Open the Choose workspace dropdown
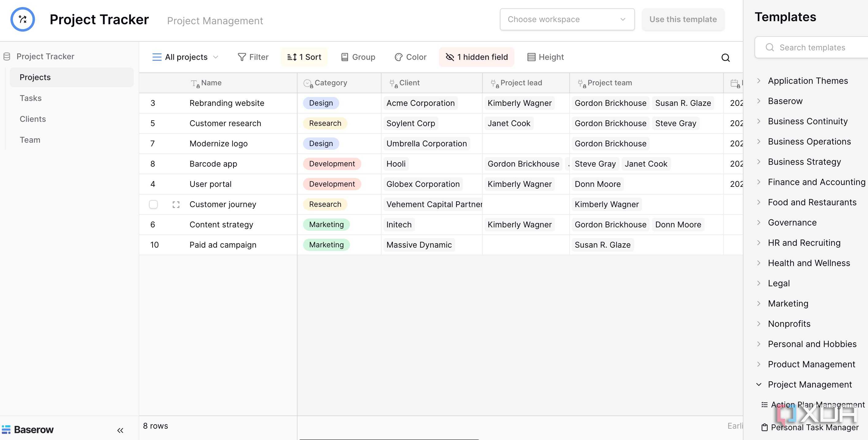This screenshot has height=440, width=868. pyautogui.click(x=567, y=20)
